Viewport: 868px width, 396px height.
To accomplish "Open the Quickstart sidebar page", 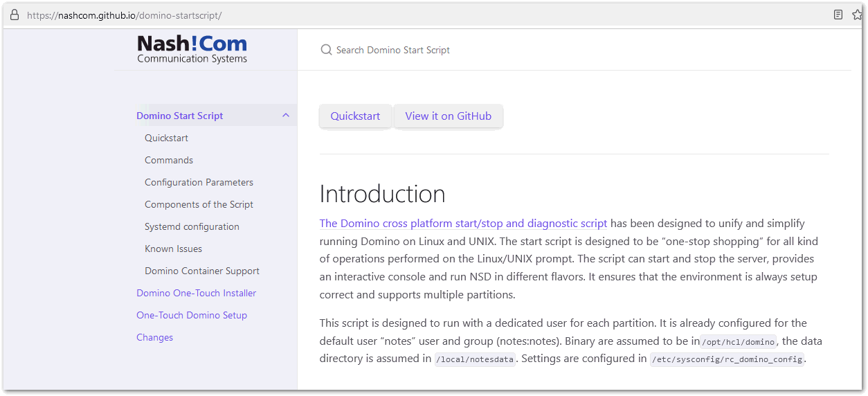I will pyautogui.click(x=166, y=138).
